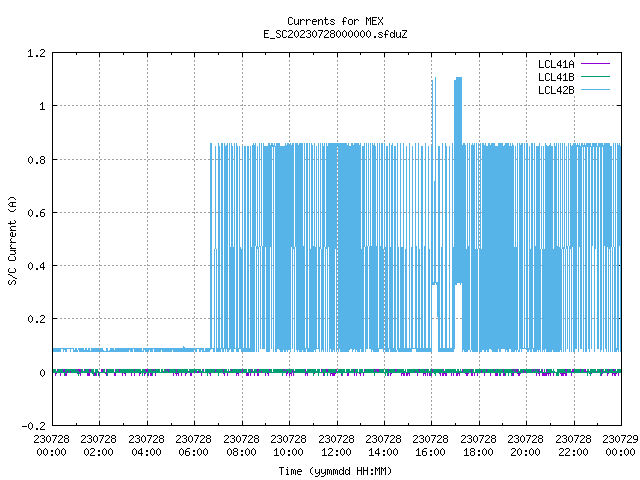Click the 230729 00:00 x-axis tick label

pos(620,446)
